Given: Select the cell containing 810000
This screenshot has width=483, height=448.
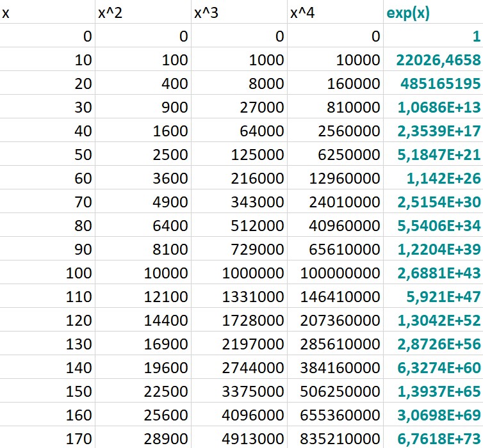Looking at the screenshot, I should 336,107.
